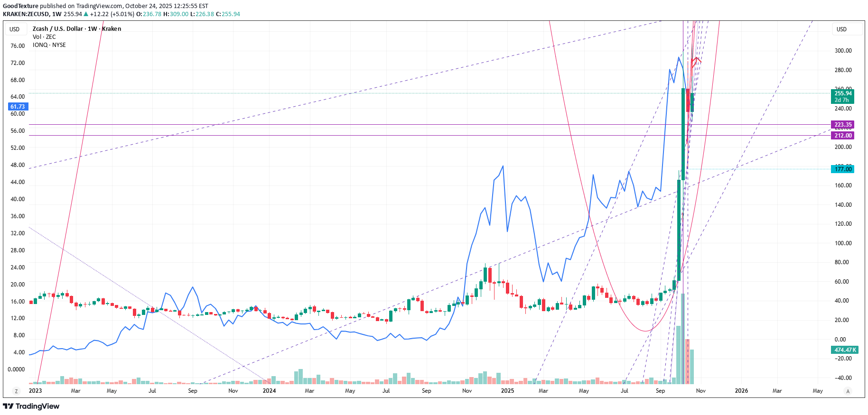Click the blue 61.73 IONQ price label
Viewport: 868px width, 415px height.
pyautogui.click(x=18, y=107)
